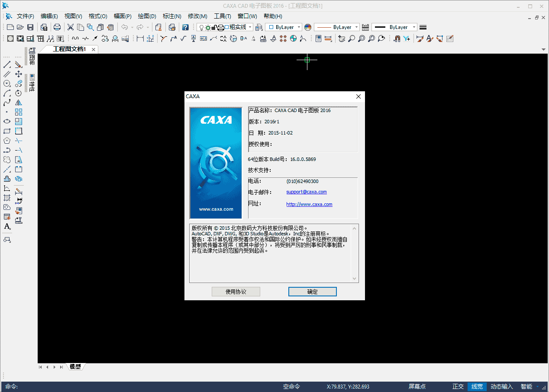Select the Line drawing tool
549x392 pixels.
coord(6,65)
